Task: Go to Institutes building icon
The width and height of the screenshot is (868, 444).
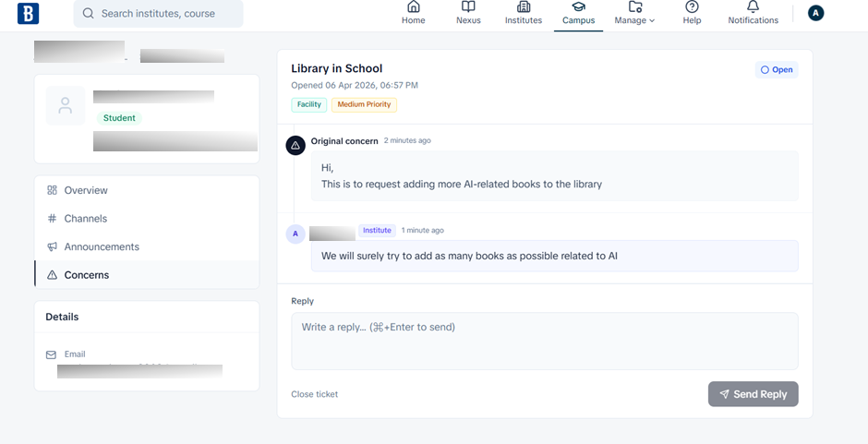Action: [x=524, y=7]
